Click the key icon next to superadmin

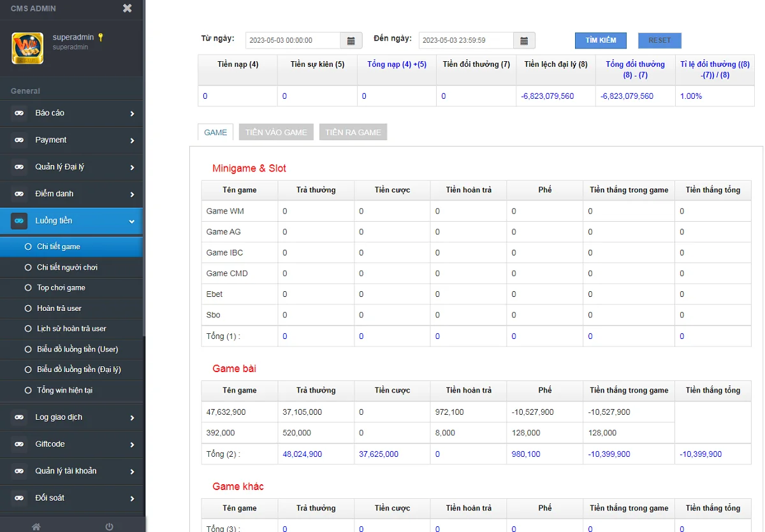click(100, 38)
